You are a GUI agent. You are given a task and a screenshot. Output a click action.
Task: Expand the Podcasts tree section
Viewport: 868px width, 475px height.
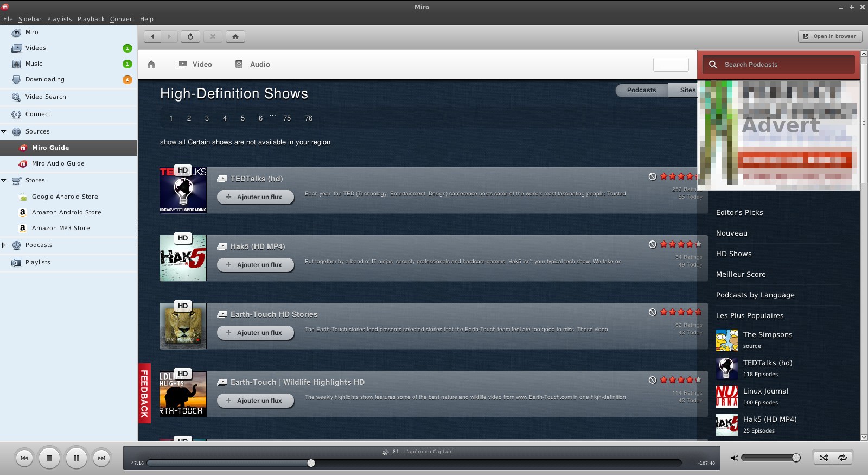click(x=4, y=245)
